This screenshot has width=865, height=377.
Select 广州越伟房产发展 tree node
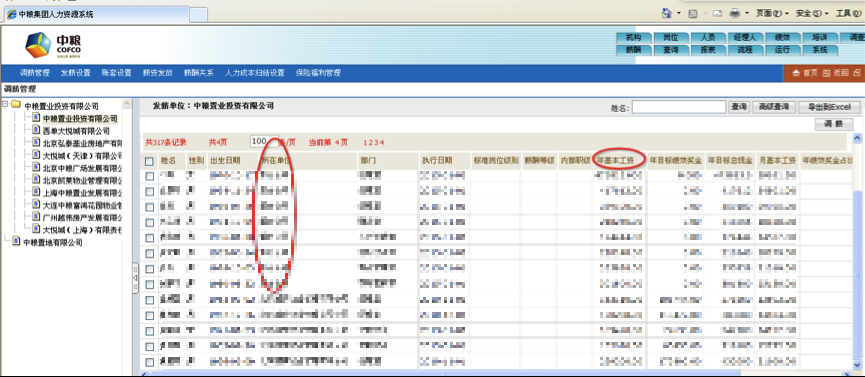[82, 217]
